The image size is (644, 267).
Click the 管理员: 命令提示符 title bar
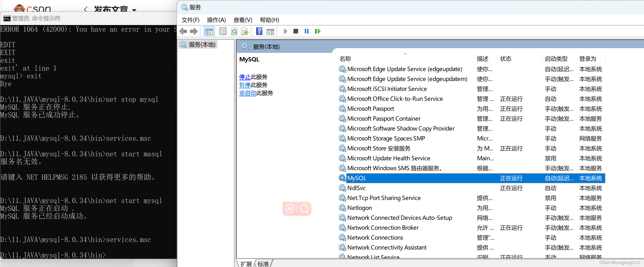[88, 18]
